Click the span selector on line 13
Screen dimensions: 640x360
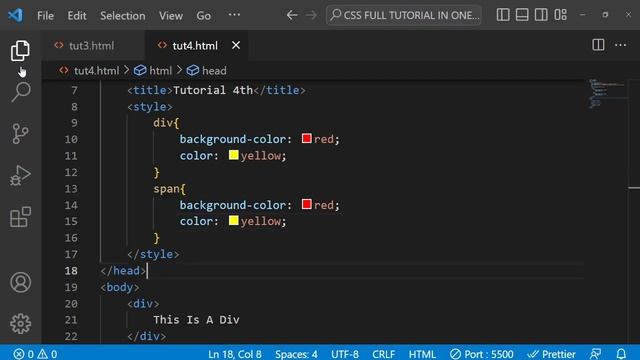coord(167,189)
